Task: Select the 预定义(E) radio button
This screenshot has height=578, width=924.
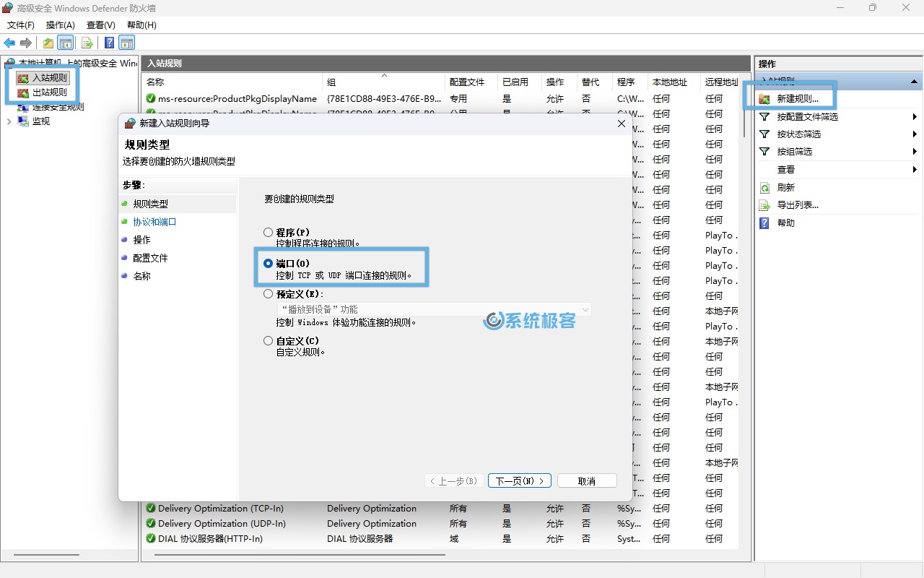Action: (269, 294)
